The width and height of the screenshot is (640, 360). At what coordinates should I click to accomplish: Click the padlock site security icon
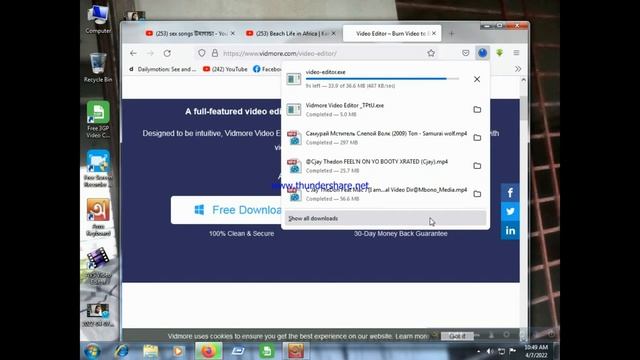pyautogui.click(x=215, y=53)
